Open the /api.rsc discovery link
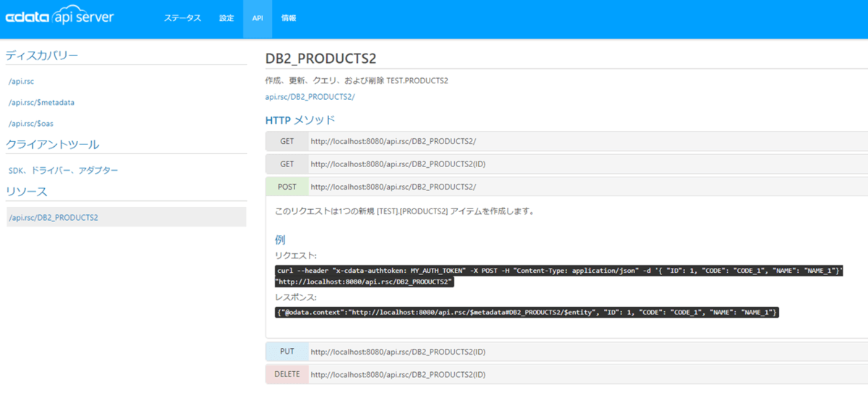Viewport: 868px width, 393px height. tap(21, 81)
